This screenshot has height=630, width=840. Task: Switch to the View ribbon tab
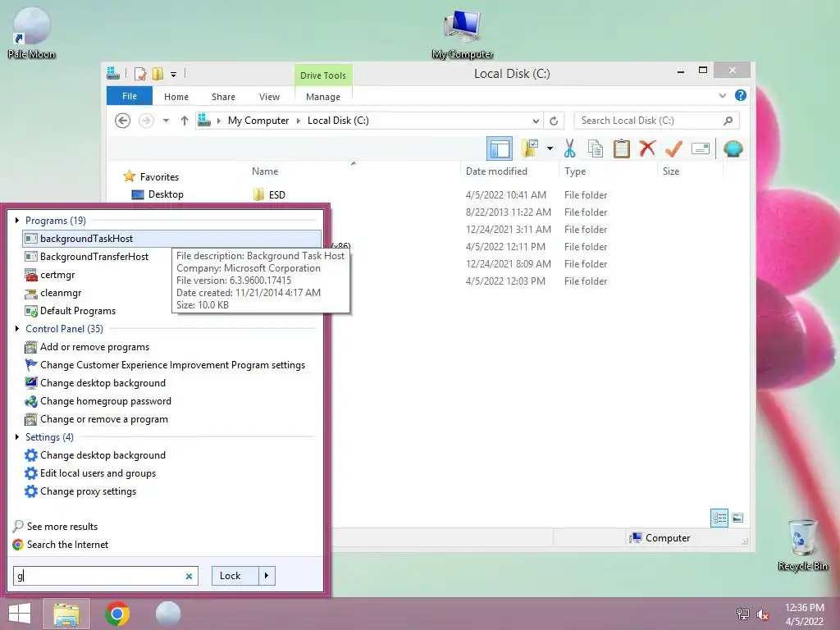coord(269,97)
